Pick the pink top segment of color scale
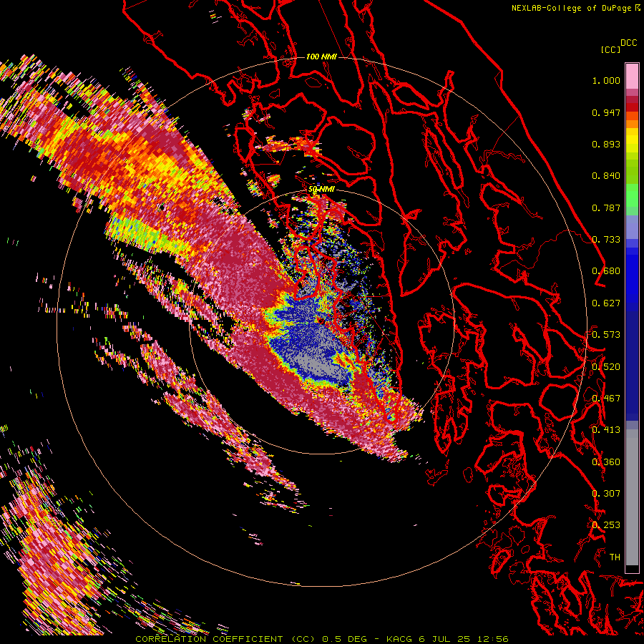 click(632, 76)
